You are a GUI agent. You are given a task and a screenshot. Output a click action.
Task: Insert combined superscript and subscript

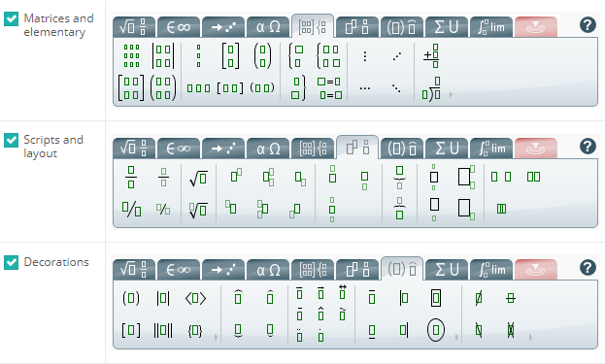(x=268, y=177)
